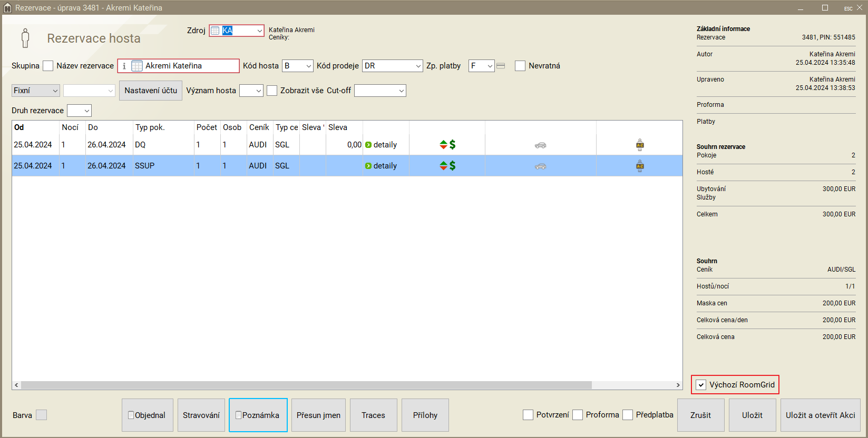
Task: Click the table icon in the Zdroj field
Action: 215,31
